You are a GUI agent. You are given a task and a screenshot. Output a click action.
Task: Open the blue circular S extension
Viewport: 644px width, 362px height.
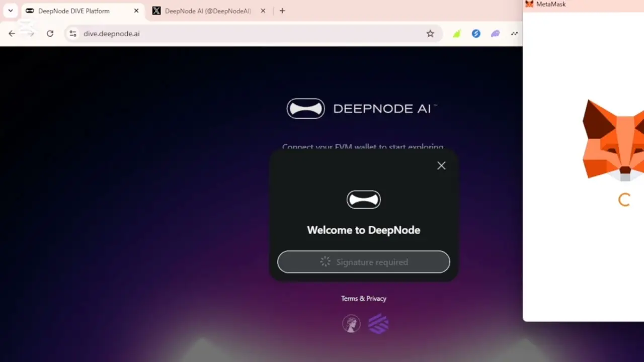[x=476, y=34]
